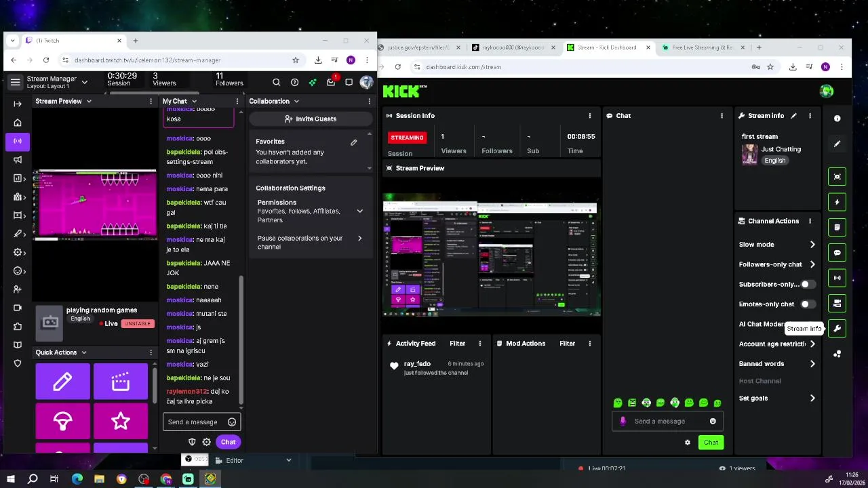The image size is (868, 488).
Task: Open Twitch chat settings gear icon
Action: point(206,442)
